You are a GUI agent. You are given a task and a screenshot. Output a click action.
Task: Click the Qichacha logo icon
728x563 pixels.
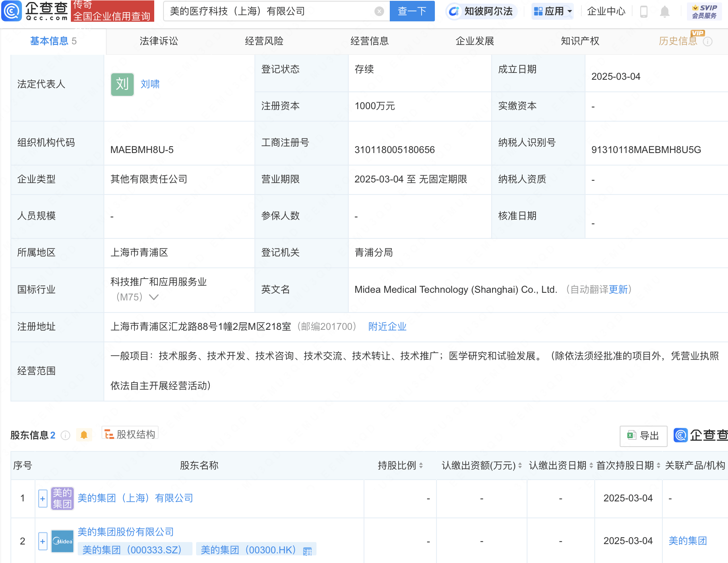point(12,11)
